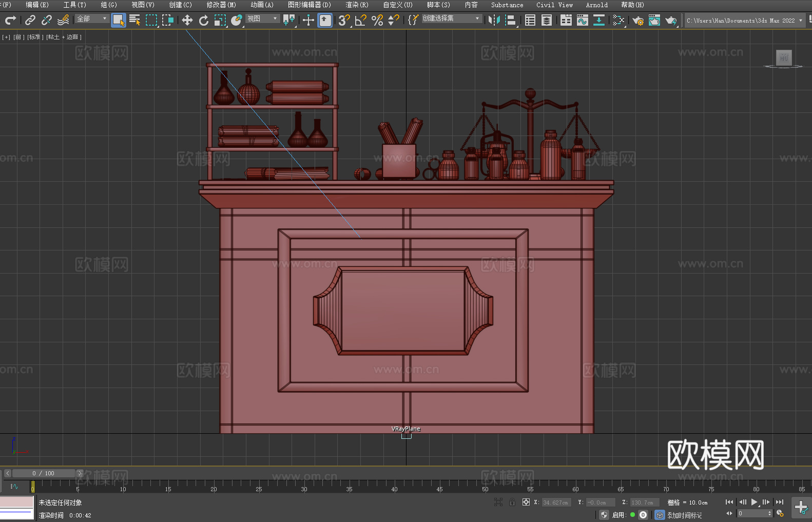Screen dimensions: 812x522
Task: Select the Move tool
Action: (x=187, y=20)
